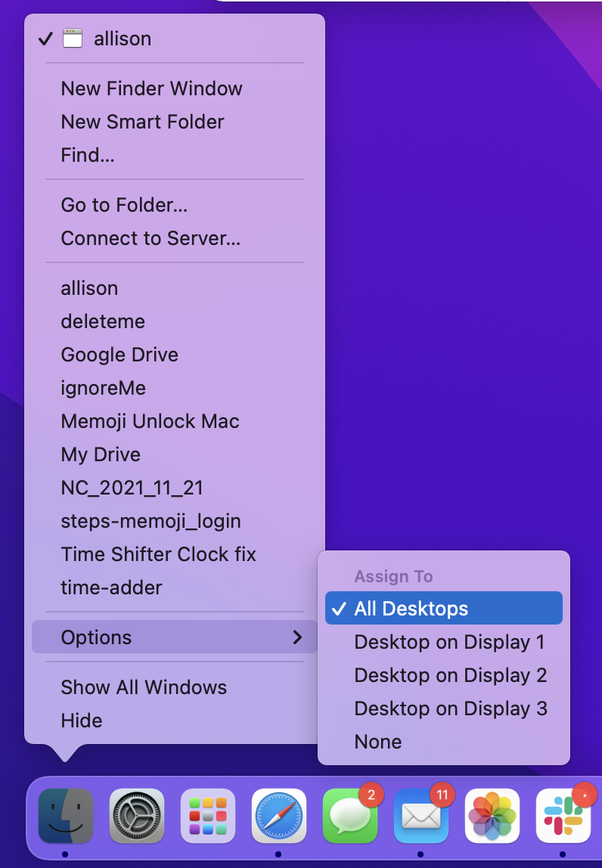
Task: Open Slack from the Dock
Action: click(563, 816)
